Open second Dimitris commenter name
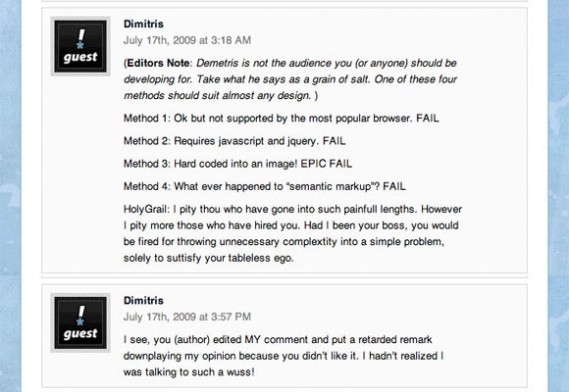Viewport: 569px width, 392px height. (x=143, y=301)
